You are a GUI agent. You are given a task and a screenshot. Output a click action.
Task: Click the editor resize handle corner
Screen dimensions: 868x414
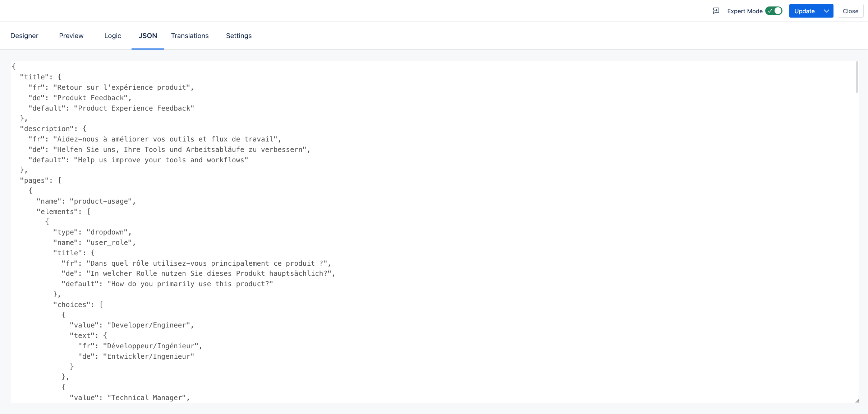pyautogui.click(x=857, y=401)
